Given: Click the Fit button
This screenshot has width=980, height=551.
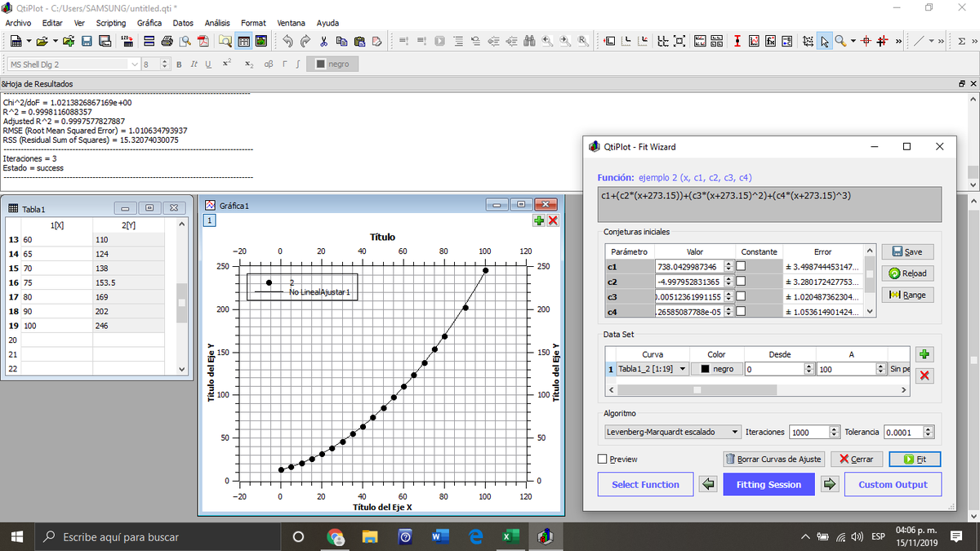Looking at the screenshot, I should point(915,459).
